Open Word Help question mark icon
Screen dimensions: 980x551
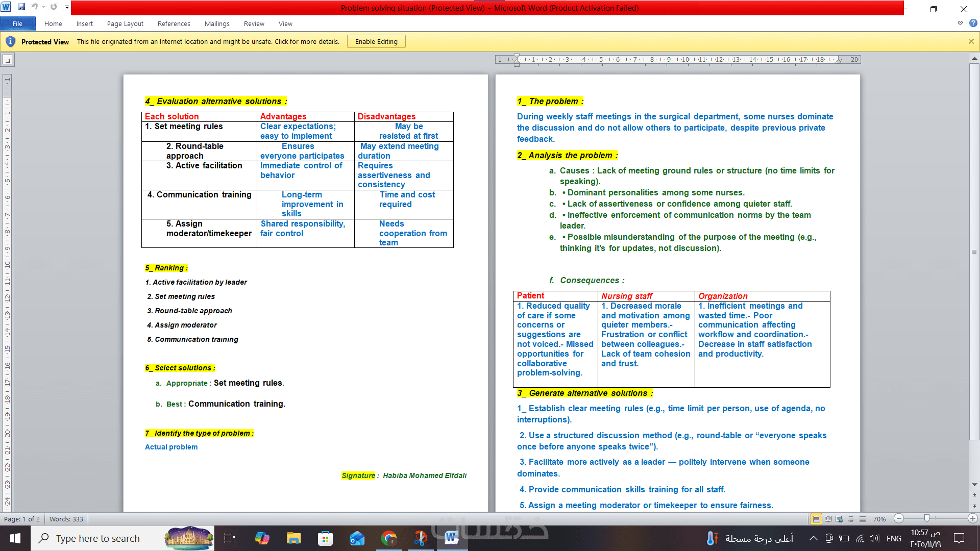point(973,23)
